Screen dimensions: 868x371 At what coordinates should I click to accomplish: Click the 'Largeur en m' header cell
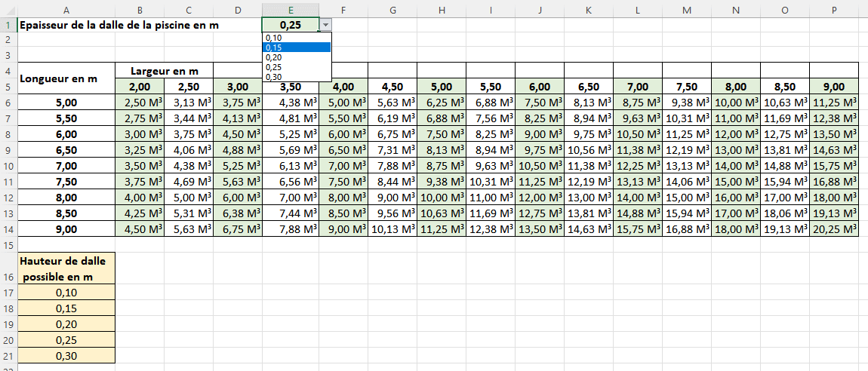pyautogui.click(x=164, y=71)
